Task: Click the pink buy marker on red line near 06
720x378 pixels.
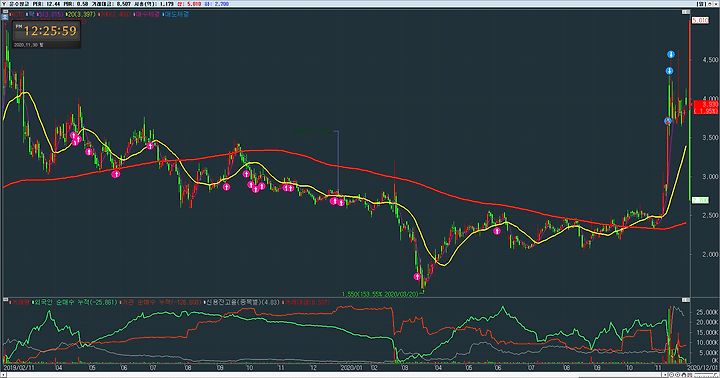Action: click(116, 174)
